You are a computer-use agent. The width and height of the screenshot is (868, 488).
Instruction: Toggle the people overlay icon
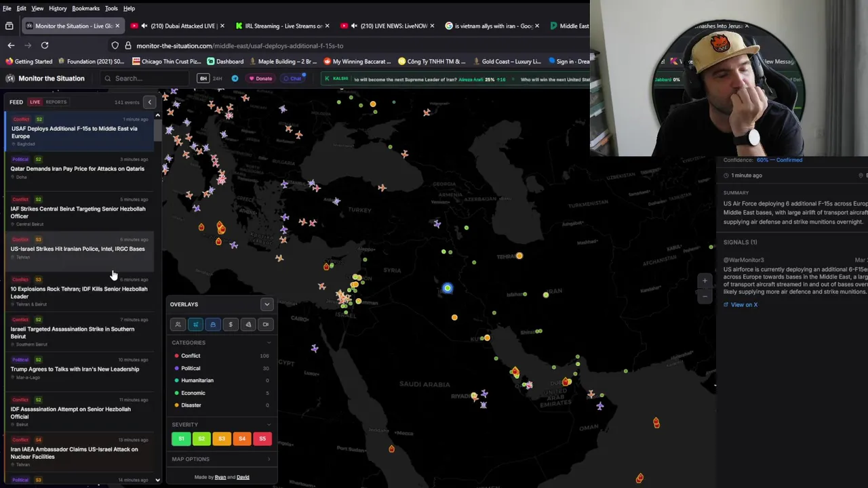[x=178, y=325]
